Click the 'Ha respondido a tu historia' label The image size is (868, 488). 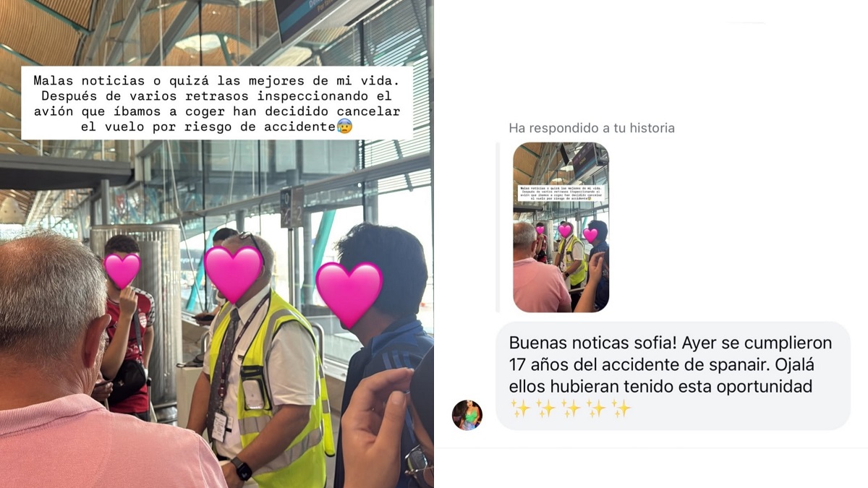(592, 128)
